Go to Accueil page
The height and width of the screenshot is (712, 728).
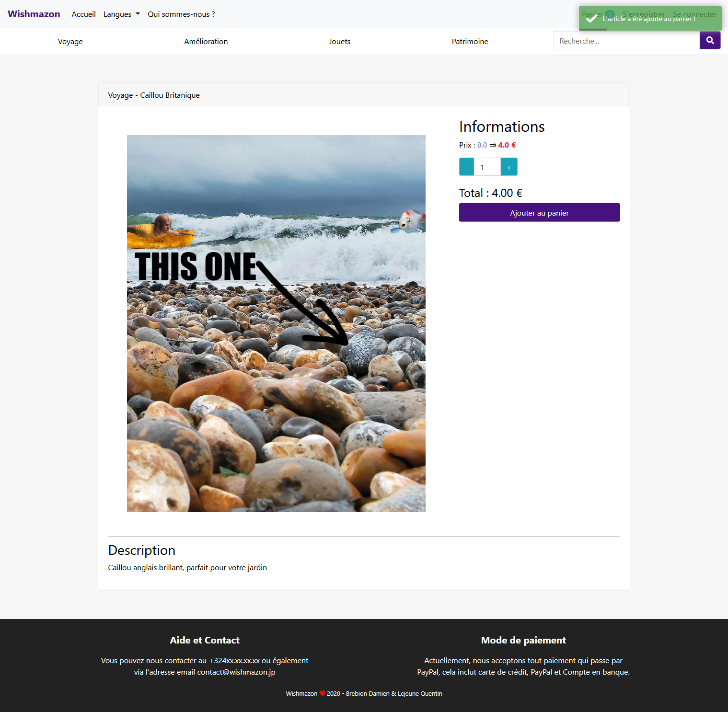[x=83, y=14]
